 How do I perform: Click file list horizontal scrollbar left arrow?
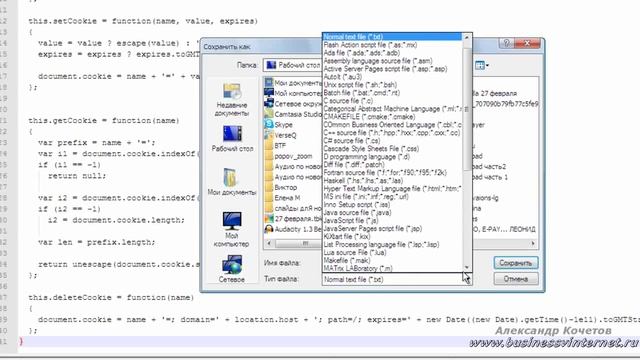click(x=269, y=244)
